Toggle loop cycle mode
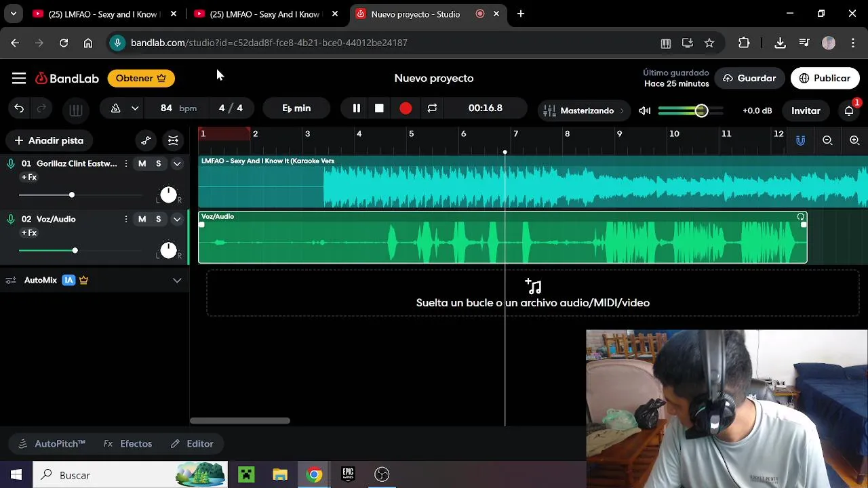 tap(432, 108)
